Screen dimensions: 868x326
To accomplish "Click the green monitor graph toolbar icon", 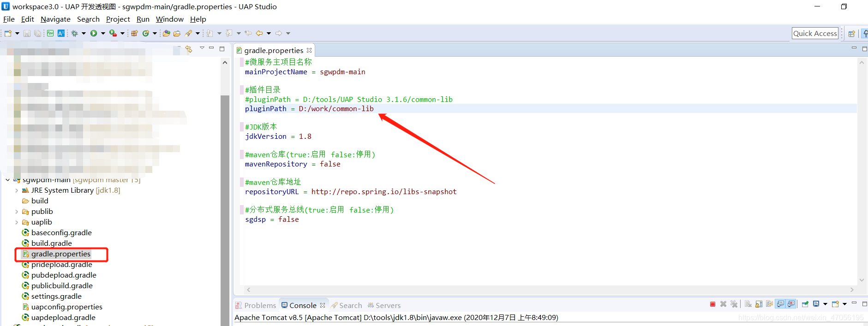I will point(50,33).
